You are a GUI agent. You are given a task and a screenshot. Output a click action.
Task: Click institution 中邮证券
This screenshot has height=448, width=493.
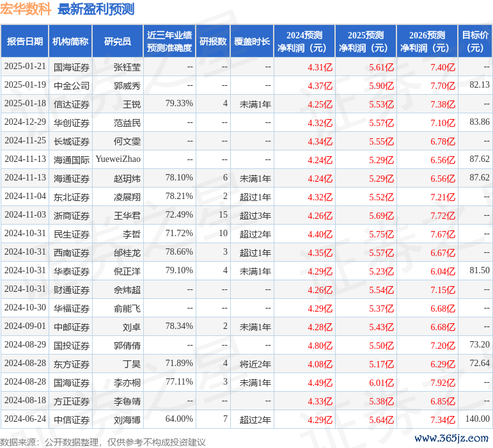click(x=72, y=327)
